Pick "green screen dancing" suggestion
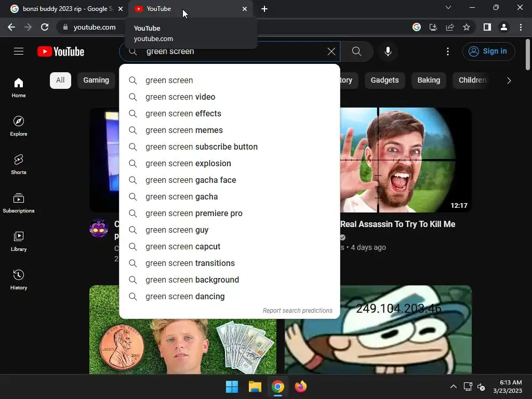 tap(229, 297)
